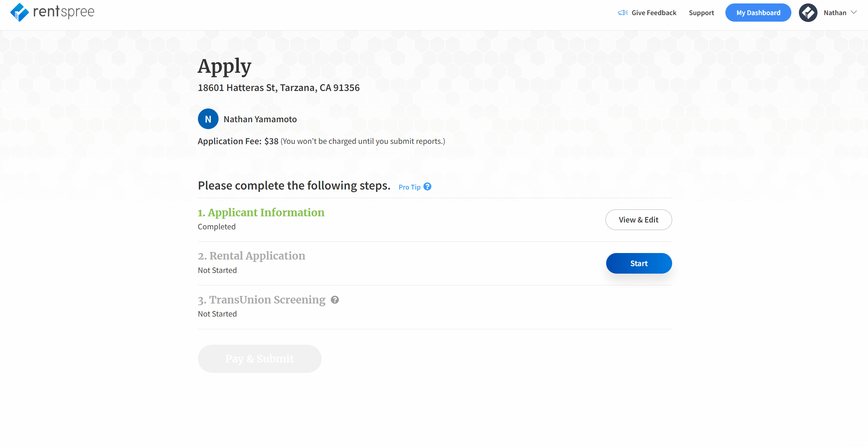Click the megaphone beside Give Feedback
Screen dimensions: 868x447
click(x=623, y=12)
